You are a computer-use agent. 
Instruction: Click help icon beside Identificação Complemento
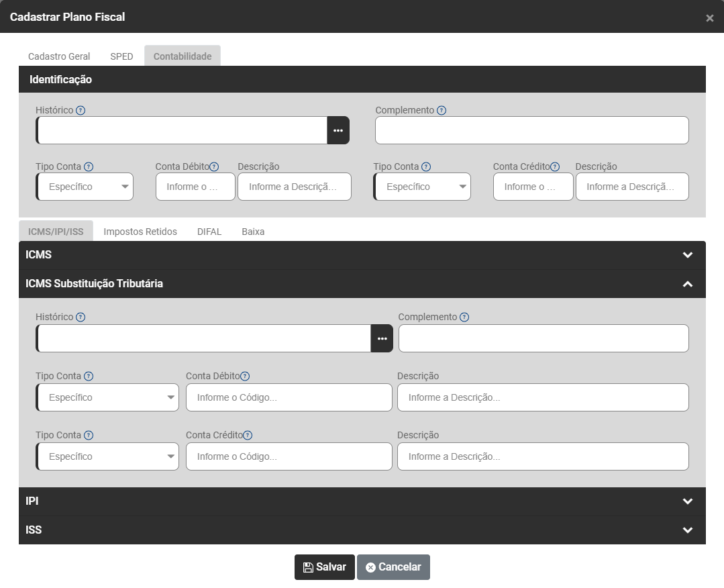(442, 111)
